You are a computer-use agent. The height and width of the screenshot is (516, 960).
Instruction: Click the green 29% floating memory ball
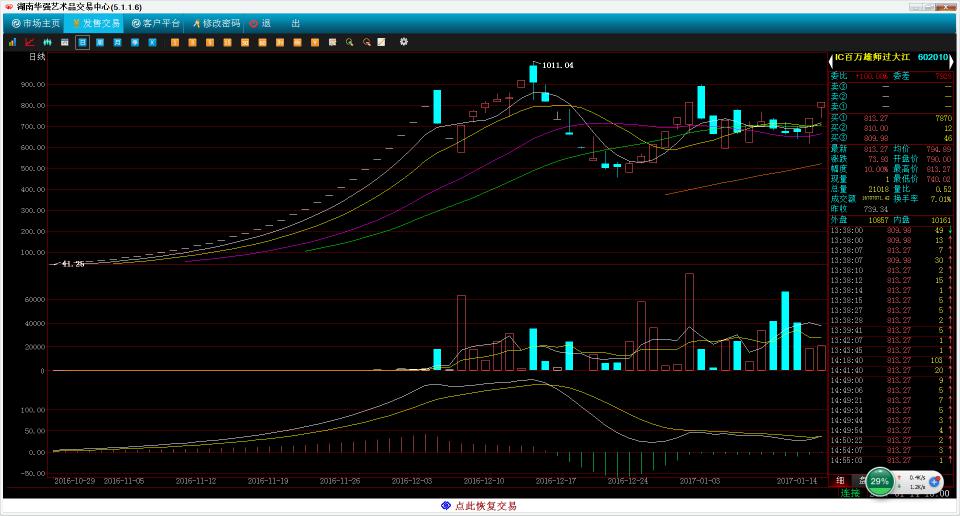pyautogui.click(x=879, y=481)
